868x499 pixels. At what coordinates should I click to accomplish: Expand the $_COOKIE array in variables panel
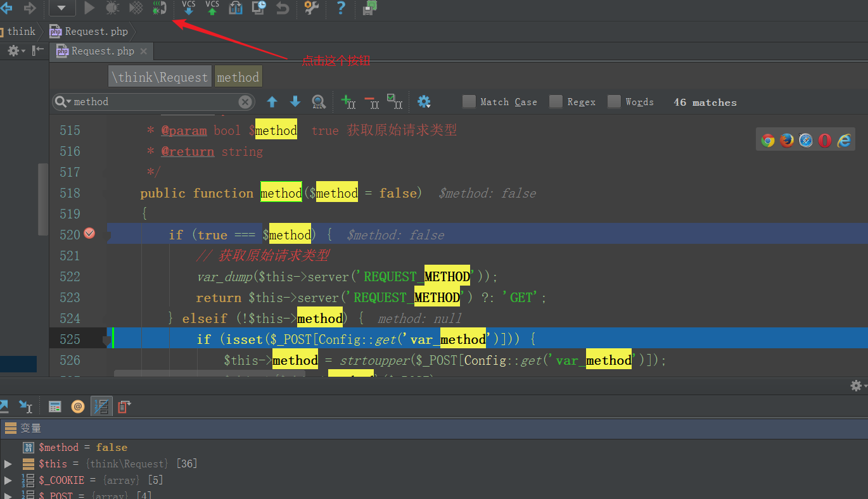[8, 480]
